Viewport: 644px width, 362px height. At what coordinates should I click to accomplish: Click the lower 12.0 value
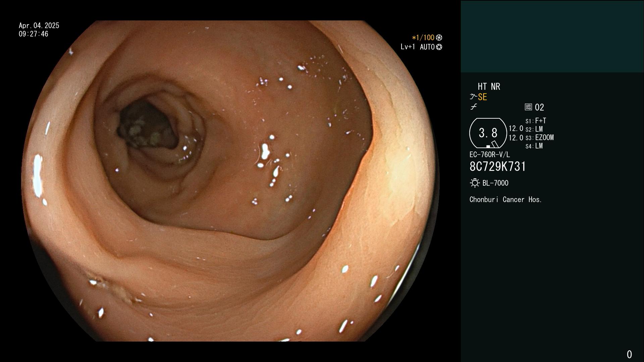tap(516, 137)
